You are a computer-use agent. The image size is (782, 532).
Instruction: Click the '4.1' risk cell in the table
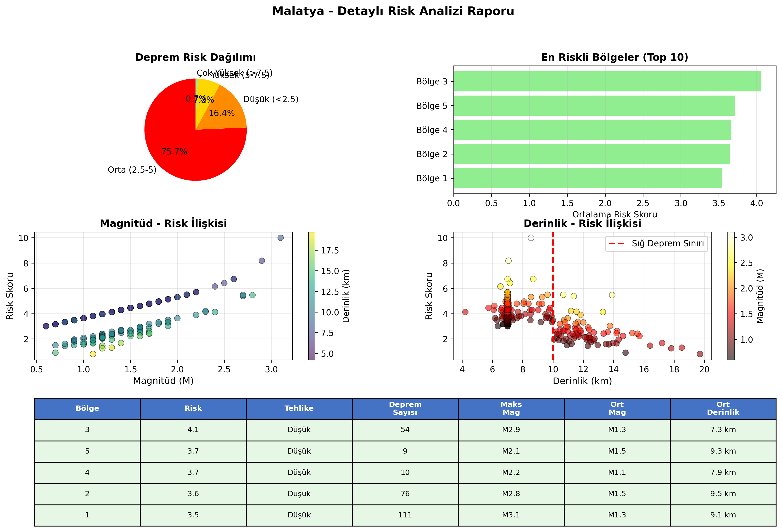pyautogui.click(x=193, y=430)
